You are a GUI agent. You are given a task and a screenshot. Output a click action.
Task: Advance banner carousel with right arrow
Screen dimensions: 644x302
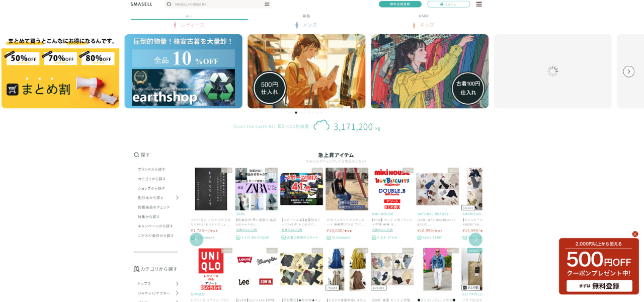pos(628,71)
